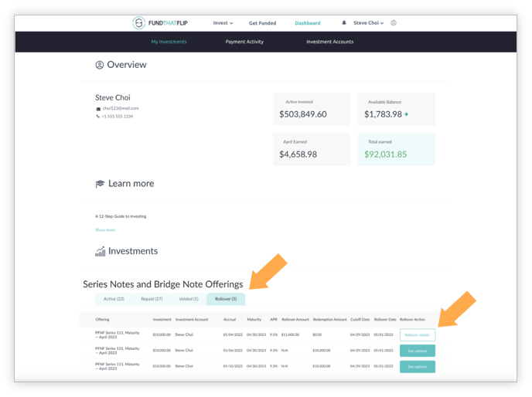
Task: Open Payment Activity section
Action: point(244,42)
